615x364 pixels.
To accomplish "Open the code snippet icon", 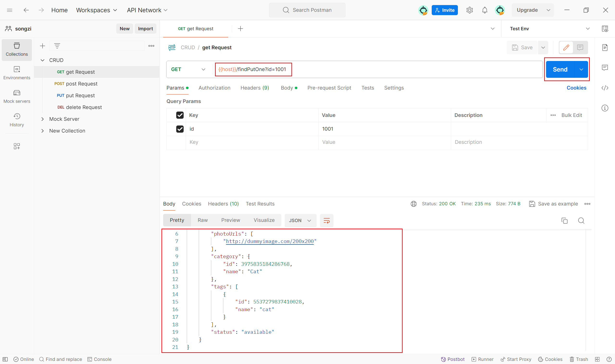I will point(605,88).
